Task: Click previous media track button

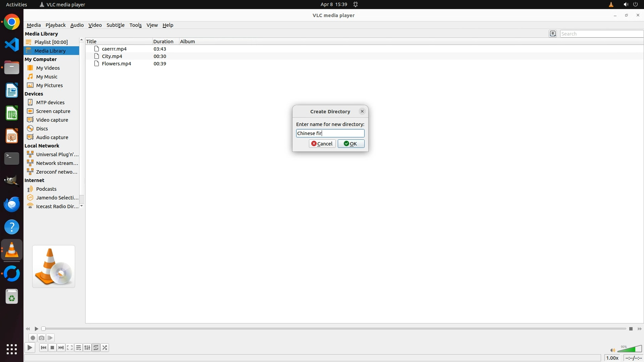Action: tap(43, 348)
